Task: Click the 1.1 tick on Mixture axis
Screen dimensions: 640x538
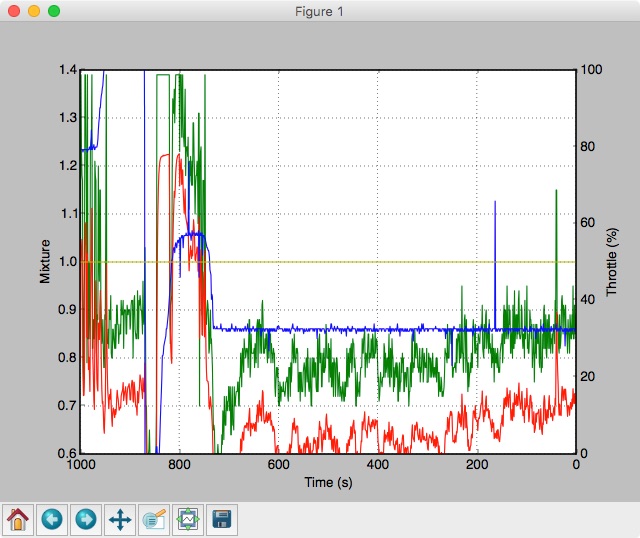Action: 68,213
